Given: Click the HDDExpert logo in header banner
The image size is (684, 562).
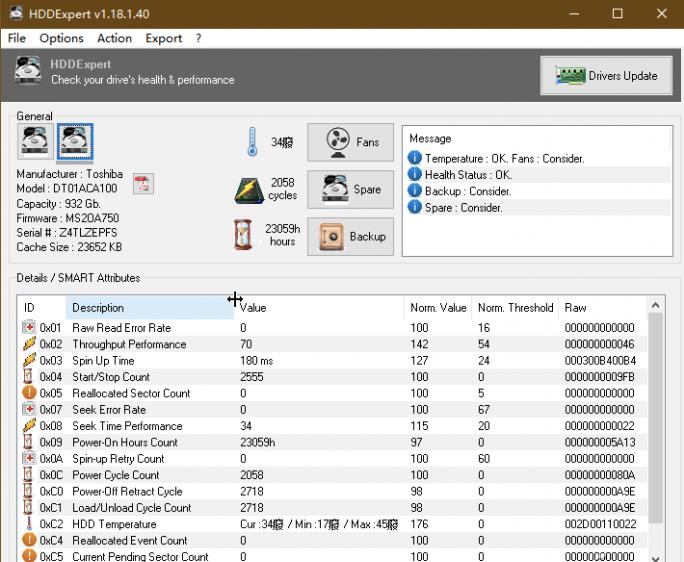Looking at the screenshot, I should (x=28, y=70).
